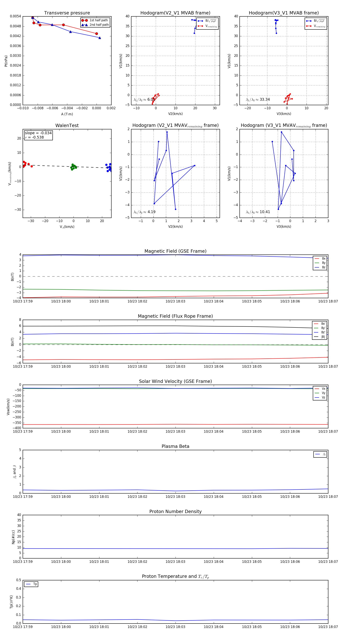Click the "Magnetic Field (Flux Rope Frame)" title
The image size is (351, 644).
click(175, 316)
